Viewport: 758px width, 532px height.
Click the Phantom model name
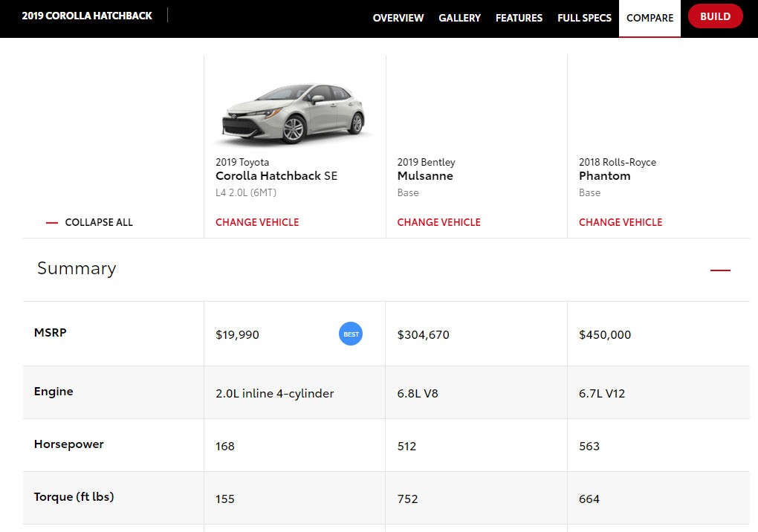point(605,176)
